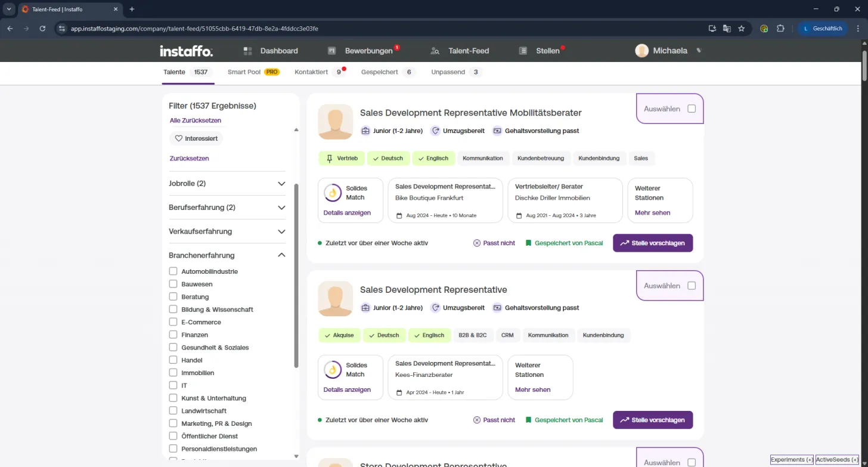Click Stelle vorschlagen on Mobilitätsberater card
Screen dimensions: 868x467
click(653, 243)
